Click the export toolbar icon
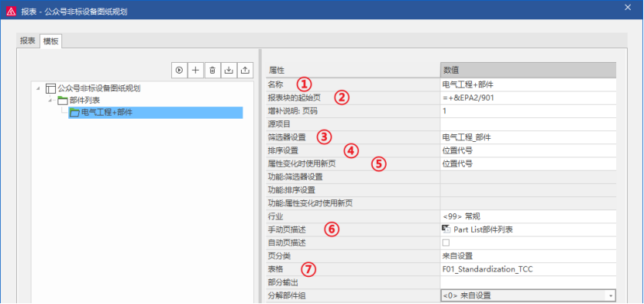 245,70
